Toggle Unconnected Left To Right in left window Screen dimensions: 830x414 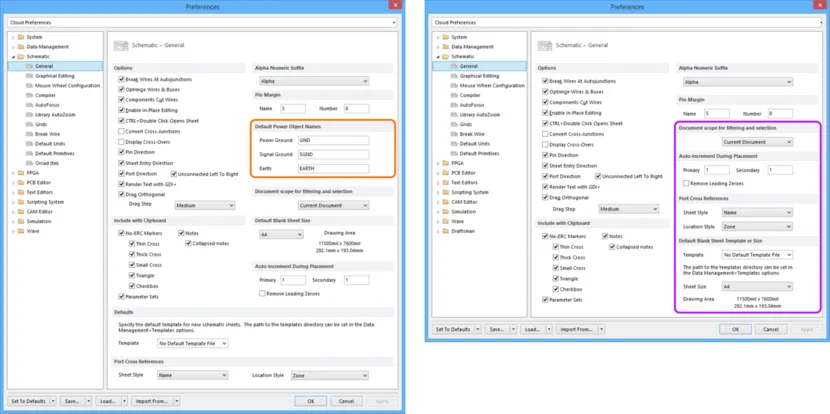click(174, 174)
